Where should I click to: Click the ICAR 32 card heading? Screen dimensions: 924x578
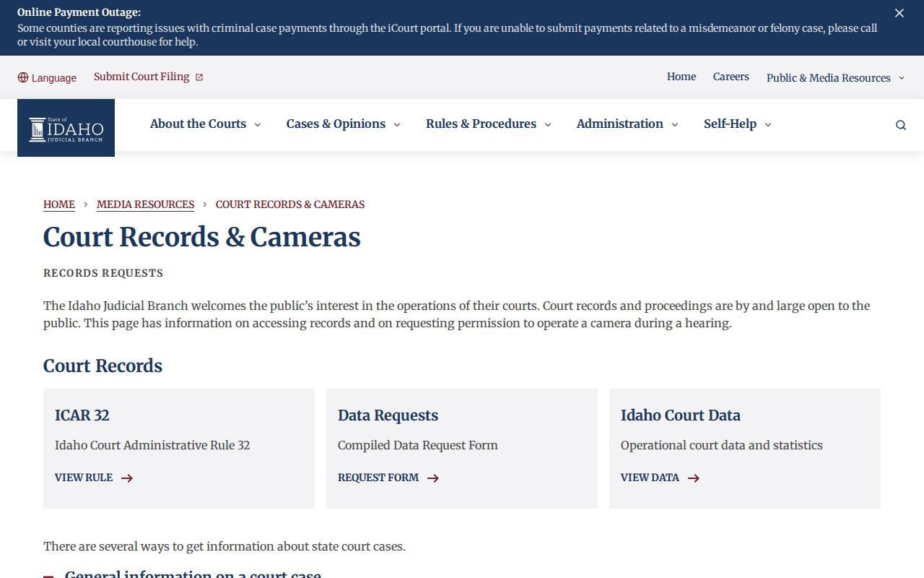82,415
